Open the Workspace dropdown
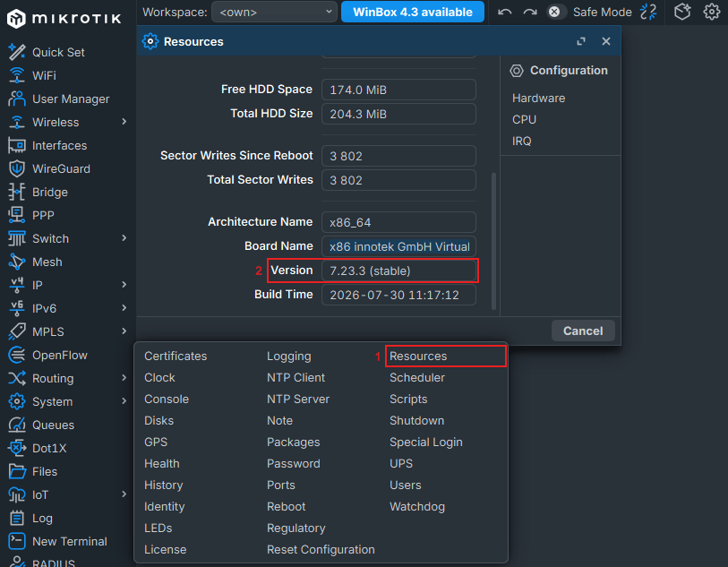This screenshot has width=728, height=567. tap(274, 12)
